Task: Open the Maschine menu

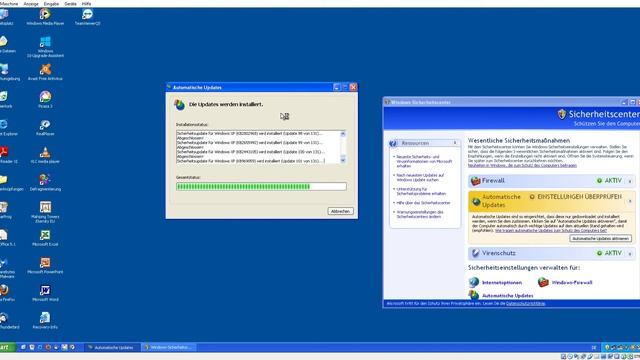Action: point(9,4)
